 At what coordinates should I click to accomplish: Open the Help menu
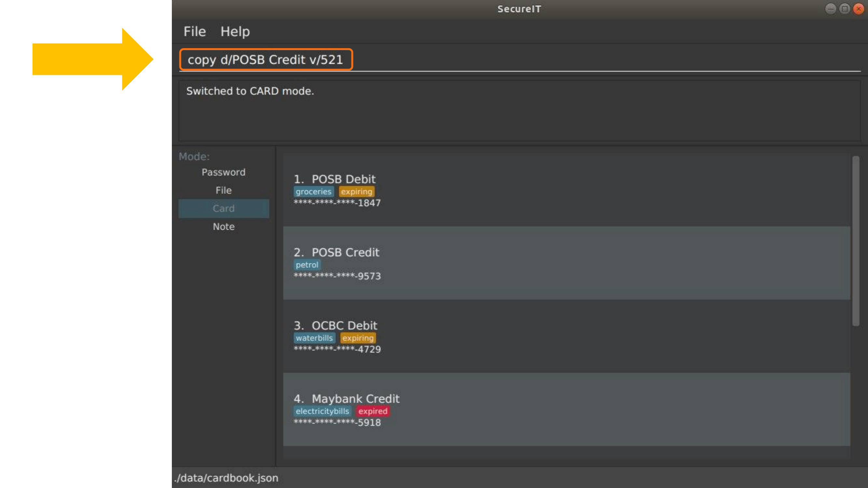point(235,31)
